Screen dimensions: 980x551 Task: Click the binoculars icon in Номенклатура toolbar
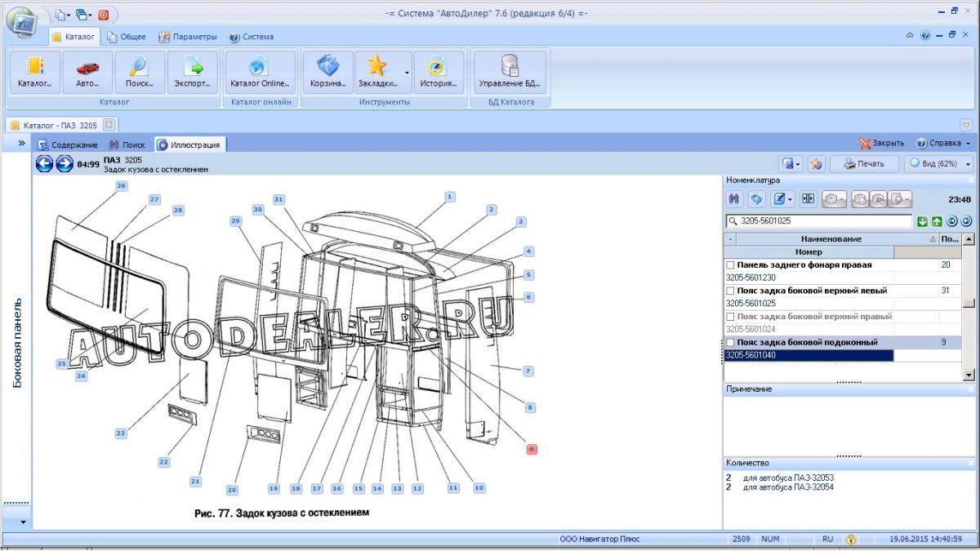point(734,198)
